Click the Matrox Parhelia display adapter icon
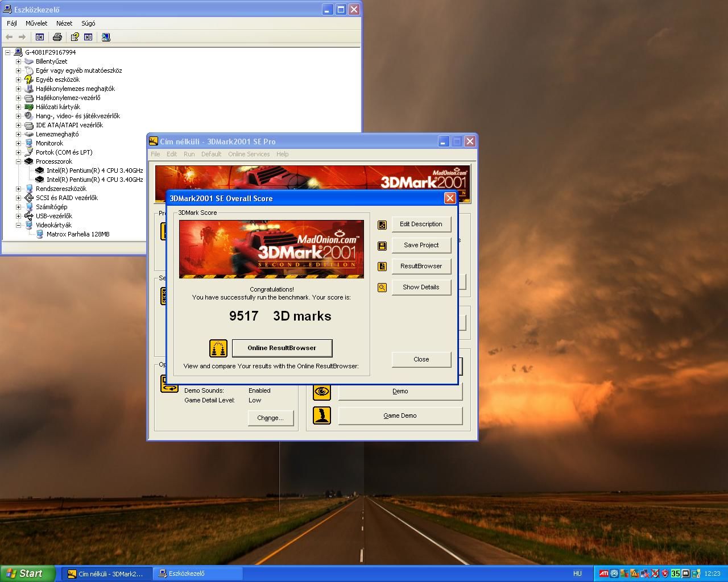This screenshot has width=728, height=582. coord(40,234)
